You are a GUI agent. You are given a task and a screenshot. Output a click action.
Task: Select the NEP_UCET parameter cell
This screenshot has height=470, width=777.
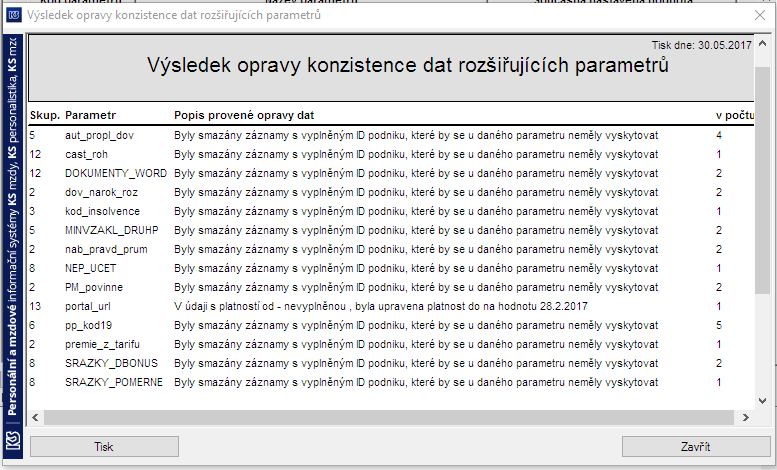90,268
